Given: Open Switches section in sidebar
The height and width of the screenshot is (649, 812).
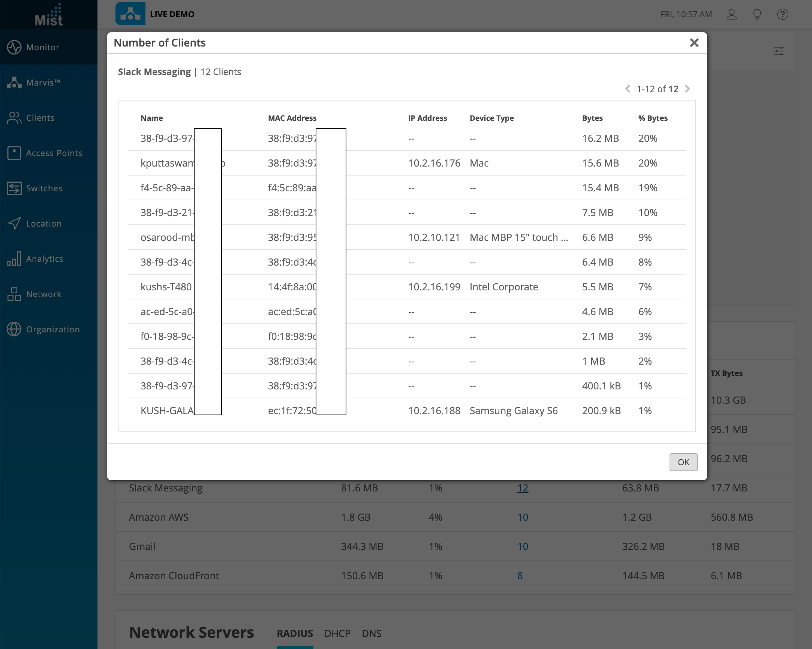Looking at the screenshot, I should [x=44, y=188].
